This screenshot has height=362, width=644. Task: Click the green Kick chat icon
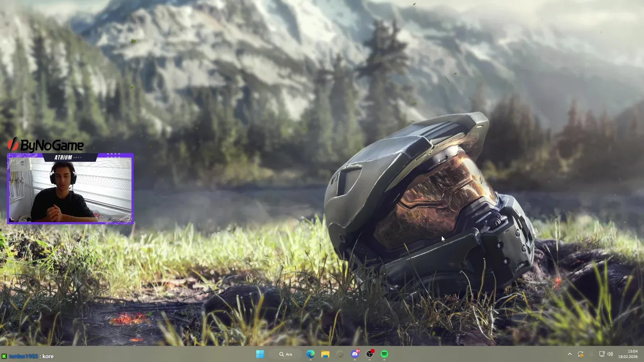[5, 356]
